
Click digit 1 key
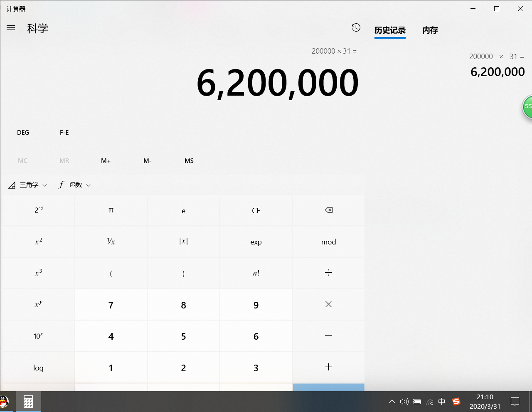pyautogui.click(x=111, y=368)
